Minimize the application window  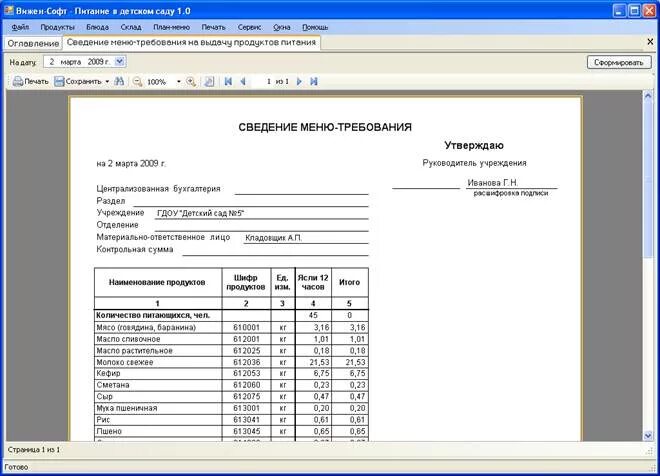click(x=619, y=11)
